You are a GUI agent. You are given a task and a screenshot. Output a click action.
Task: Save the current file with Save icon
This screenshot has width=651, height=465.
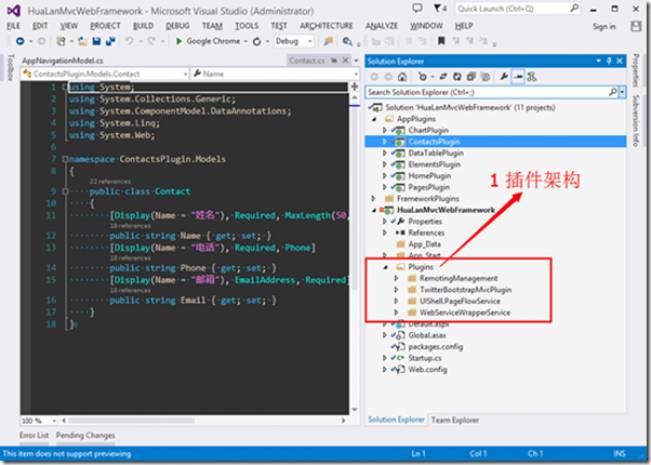(x=96, y=41)
